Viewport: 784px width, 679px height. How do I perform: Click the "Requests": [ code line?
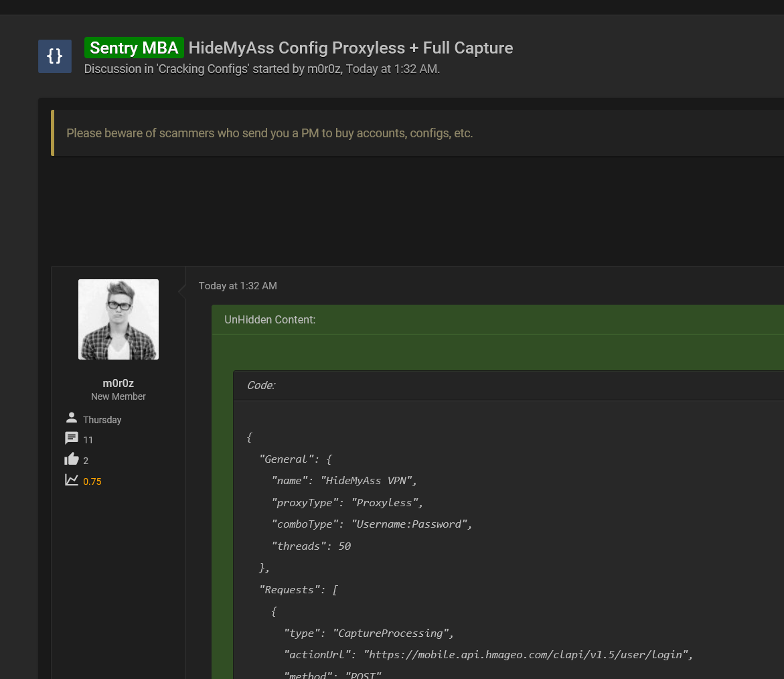tap(299, 589)
